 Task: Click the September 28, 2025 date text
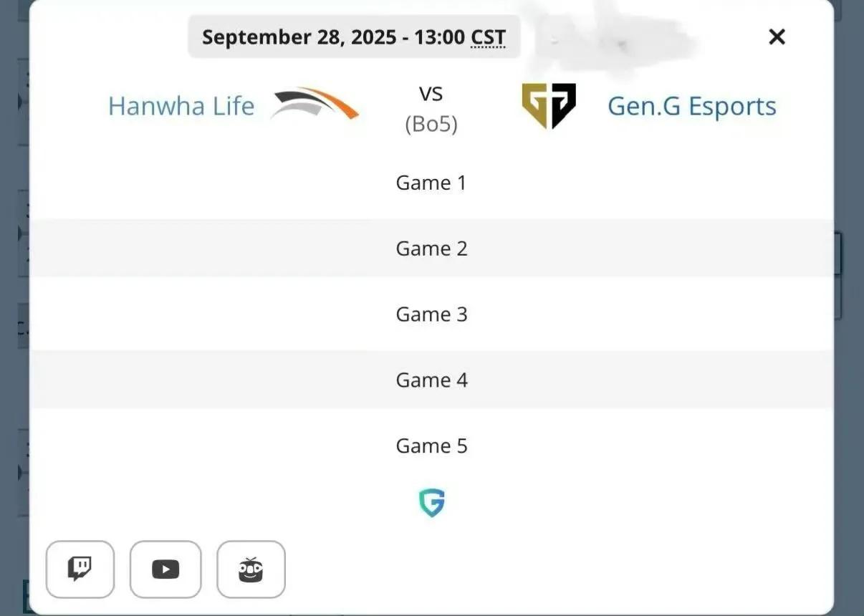point(299,37)
